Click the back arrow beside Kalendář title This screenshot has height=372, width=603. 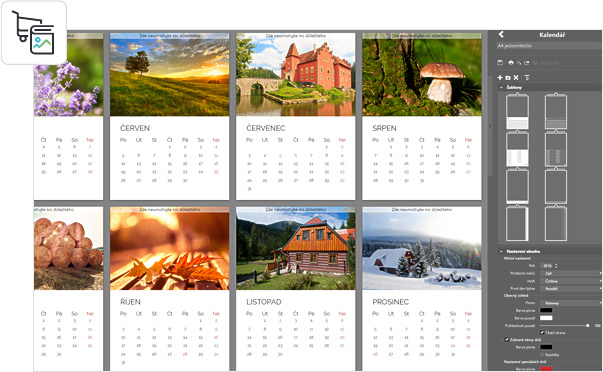pyautogui.click(x=501, y=35)
